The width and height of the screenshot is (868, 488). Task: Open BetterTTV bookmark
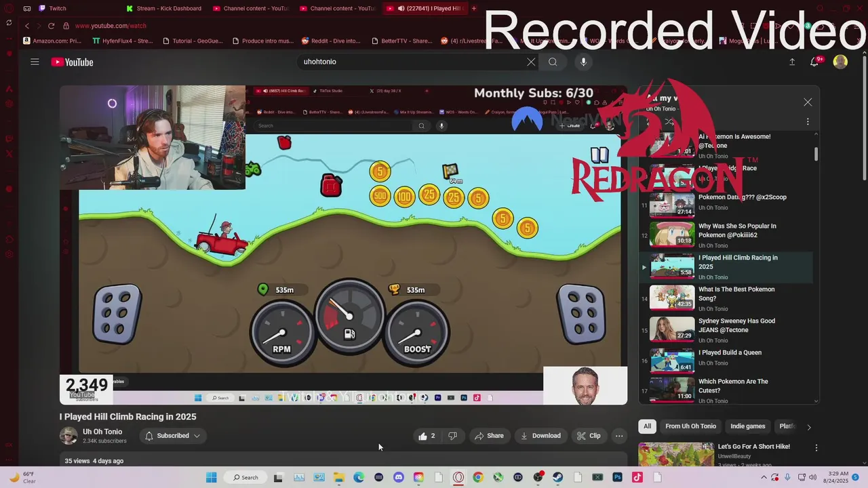click(x=401, y=41)
